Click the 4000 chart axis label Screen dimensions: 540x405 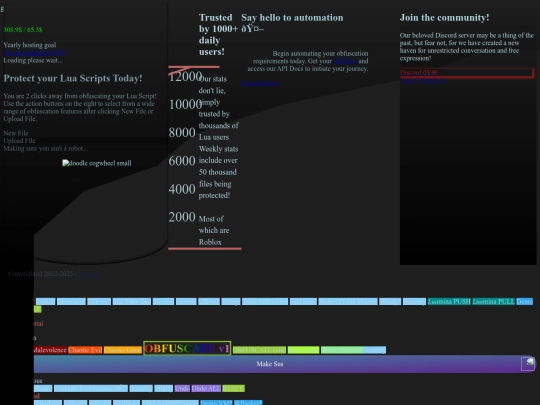click(x=182, y=189)
